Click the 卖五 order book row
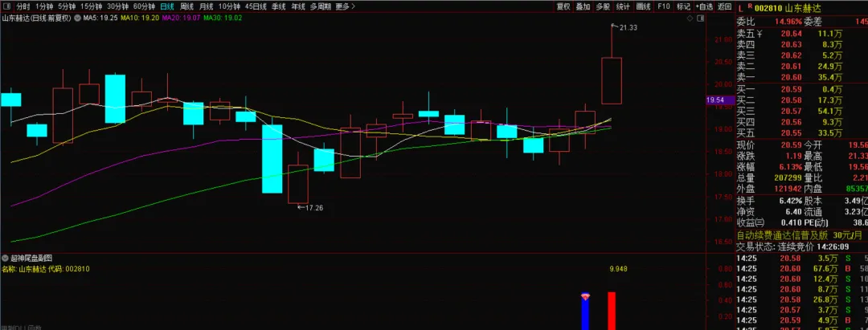The height and width of the screenshot is (330, 868). pyautogui.click(x=801, y=35)
